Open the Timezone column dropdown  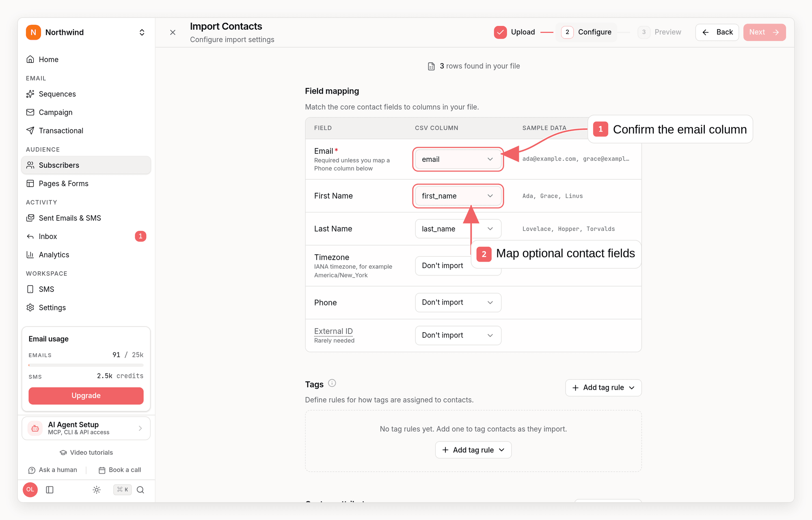(458, 266)
